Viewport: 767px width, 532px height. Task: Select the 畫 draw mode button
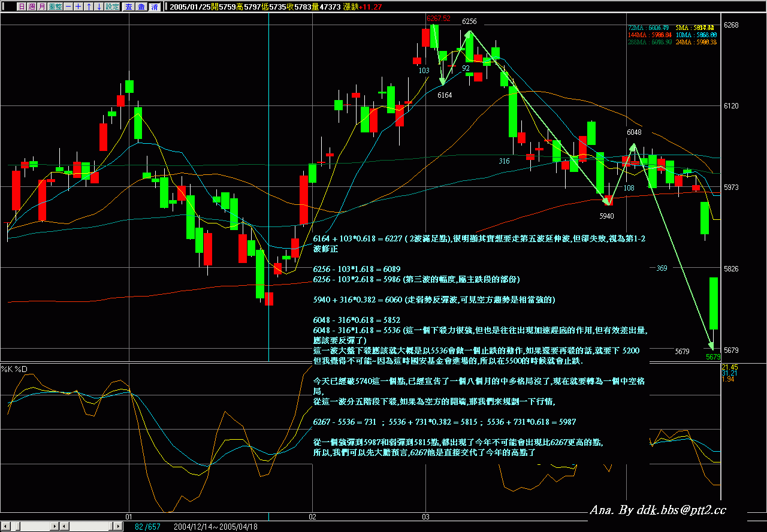(141, 7)
